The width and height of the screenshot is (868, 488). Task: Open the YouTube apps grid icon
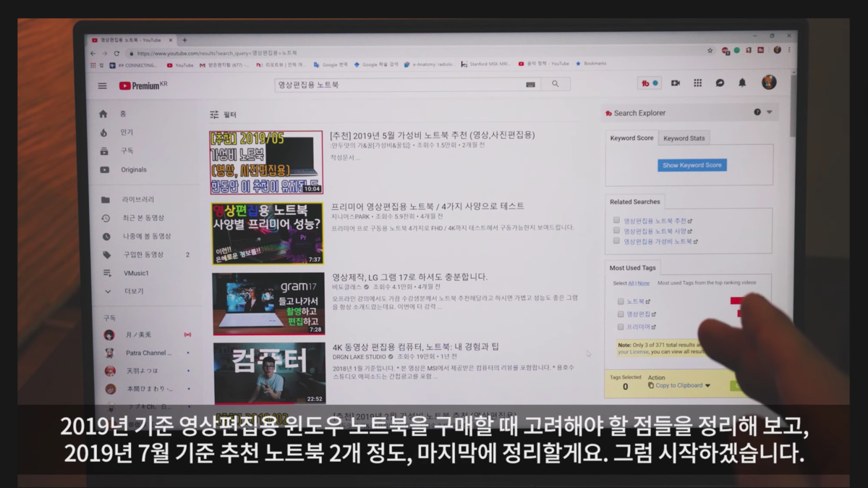coord(698,83)
